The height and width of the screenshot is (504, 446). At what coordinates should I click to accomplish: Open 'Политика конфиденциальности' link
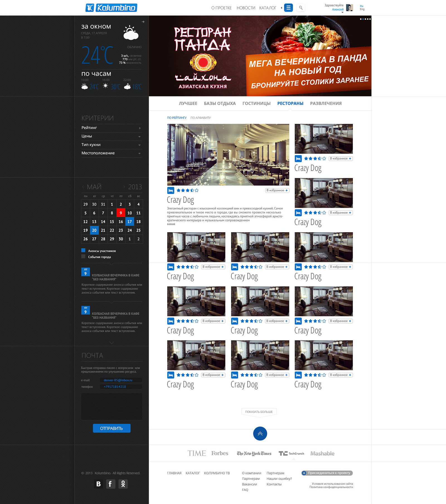click(331, 487)
